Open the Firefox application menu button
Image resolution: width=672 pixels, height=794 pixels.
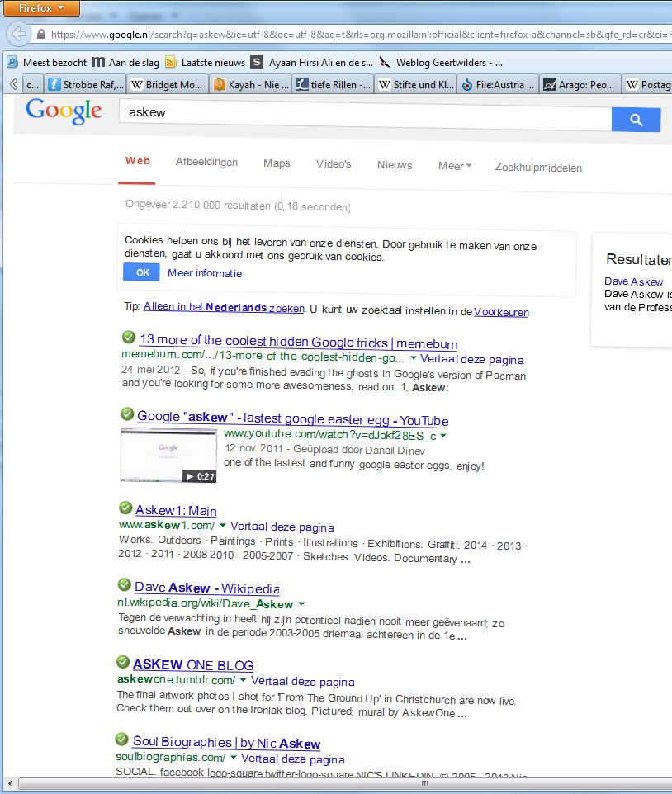pyautogui.click(x=41, y=8)
